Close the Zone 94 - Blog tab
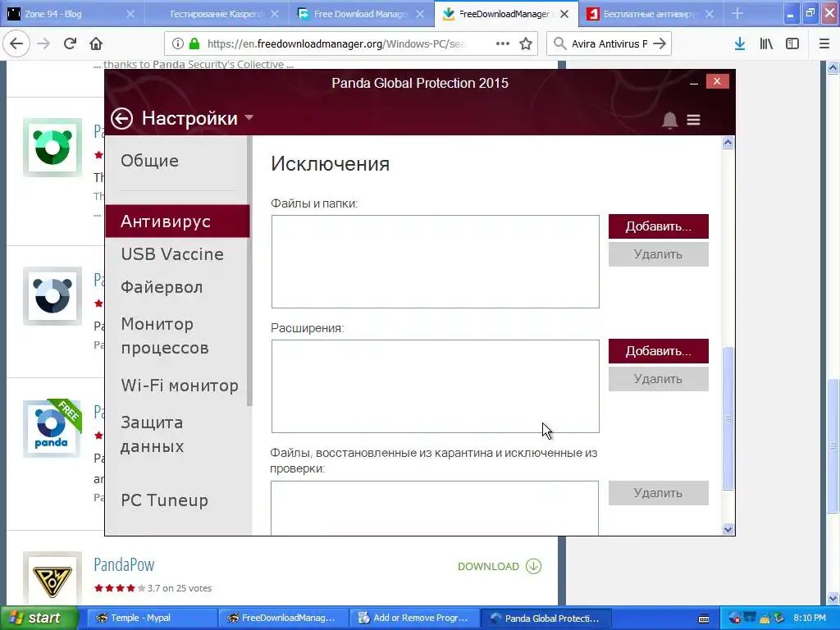Screen dimensions: 840x630 tap(130, 15)
